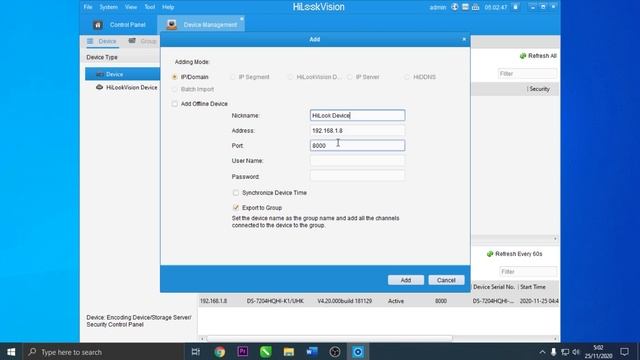Viewport: 640px width, 360px height.
Task: Show hidden system tray icons
Action: point(542,352)
